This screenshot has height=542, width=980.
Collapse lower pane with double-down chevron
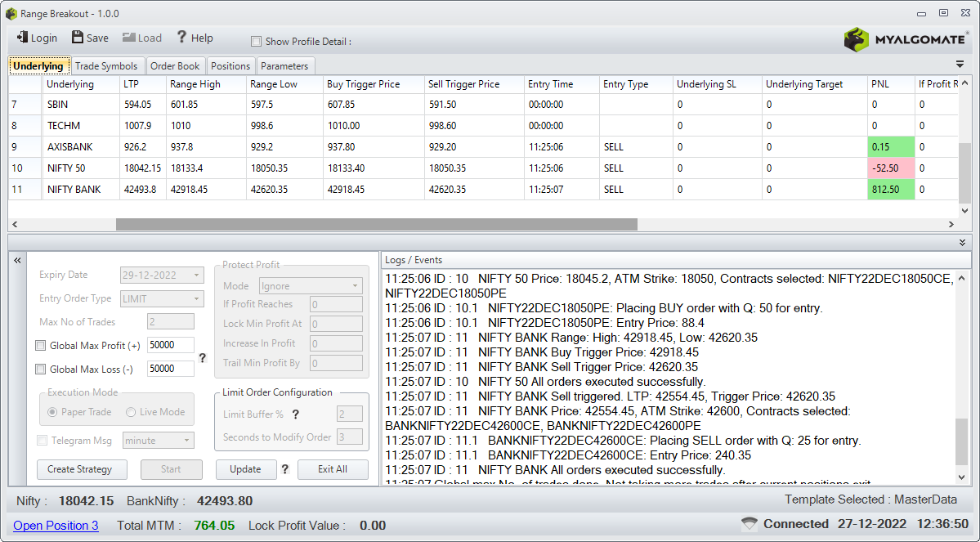click(x=962, y=243)
